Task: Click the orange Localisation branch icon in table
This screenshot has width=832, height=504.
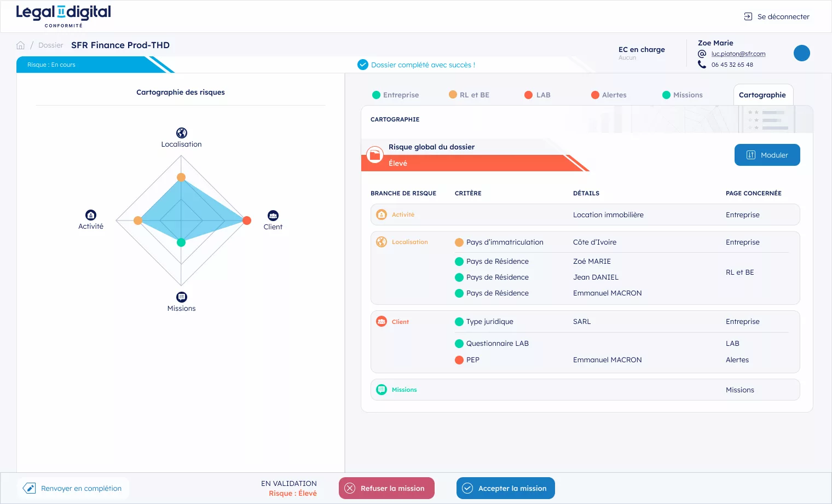Action: [x=382, y=242]
